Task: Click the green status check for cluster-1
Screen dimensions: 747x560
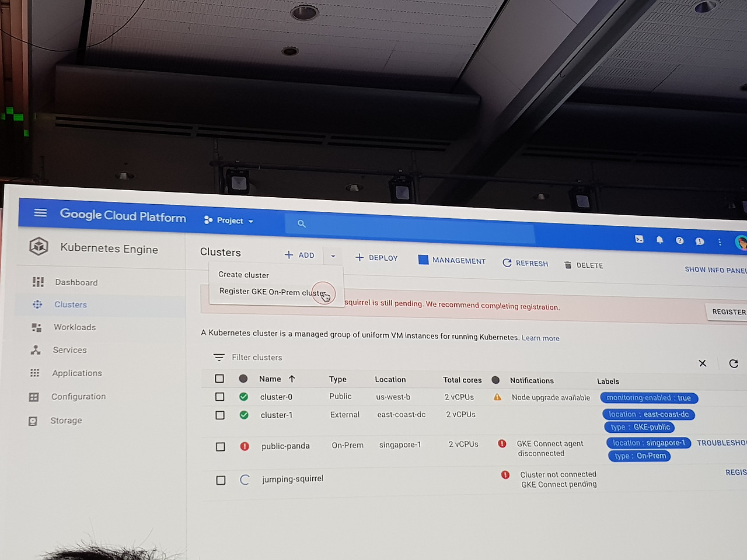Action: [x=244, y=415]
